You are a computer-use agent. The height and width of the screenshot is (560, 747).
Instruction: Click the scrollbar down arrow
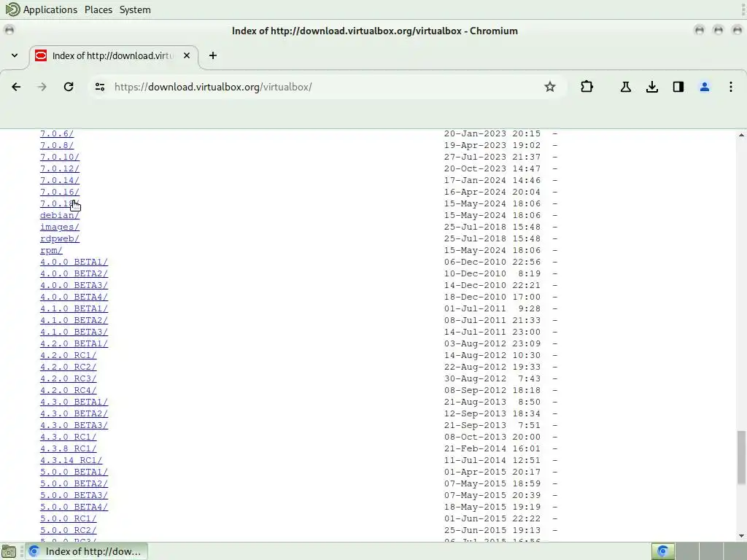click(741, 536)
